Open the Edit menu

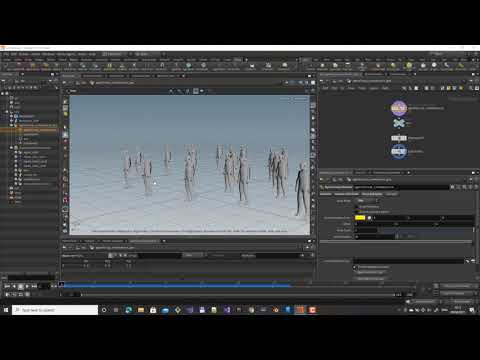[14, 54]
